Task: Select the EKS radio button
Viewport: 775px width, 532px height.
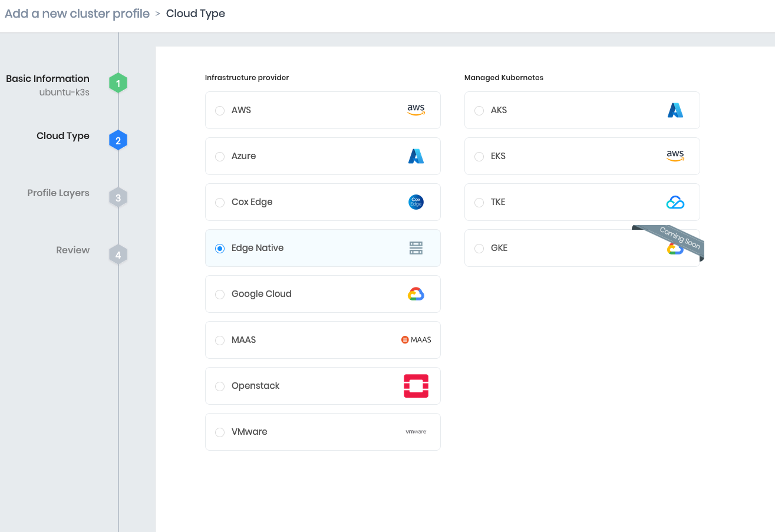Action: point(479,156)
